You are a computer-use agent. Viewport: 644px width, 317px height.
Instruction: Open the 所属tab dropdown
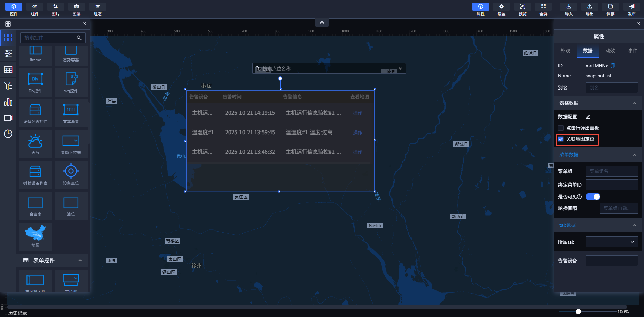click(612, 242)
